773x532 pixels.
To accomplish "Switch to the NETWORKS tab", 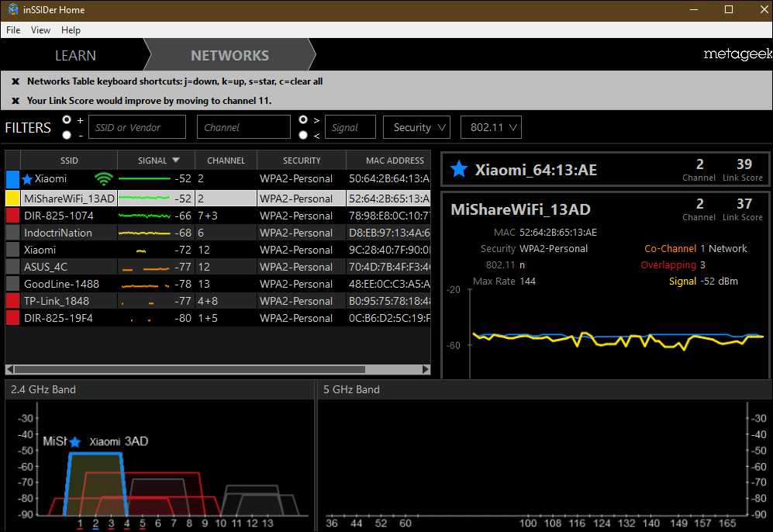I will point(229,55).
